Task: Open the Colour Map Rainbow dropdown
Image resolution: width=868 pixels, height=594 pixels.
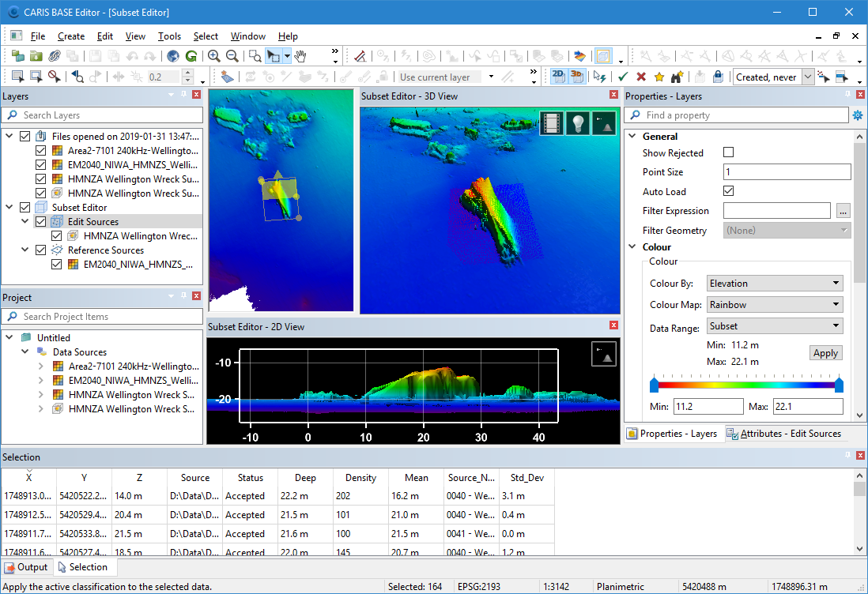Action: point(773,305)
